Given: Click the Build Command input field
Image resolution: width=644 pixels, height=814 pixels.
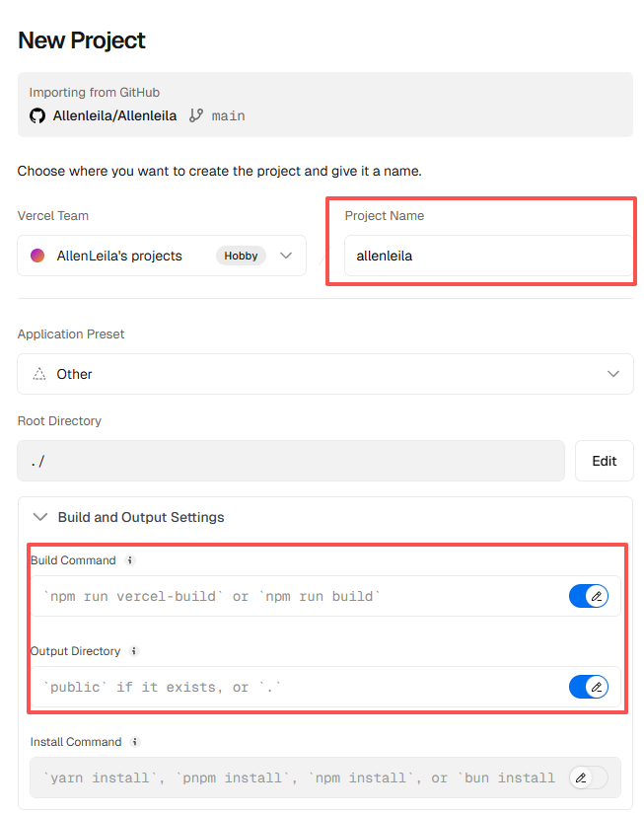Looking at the screenshot, I should pos(296,596).
